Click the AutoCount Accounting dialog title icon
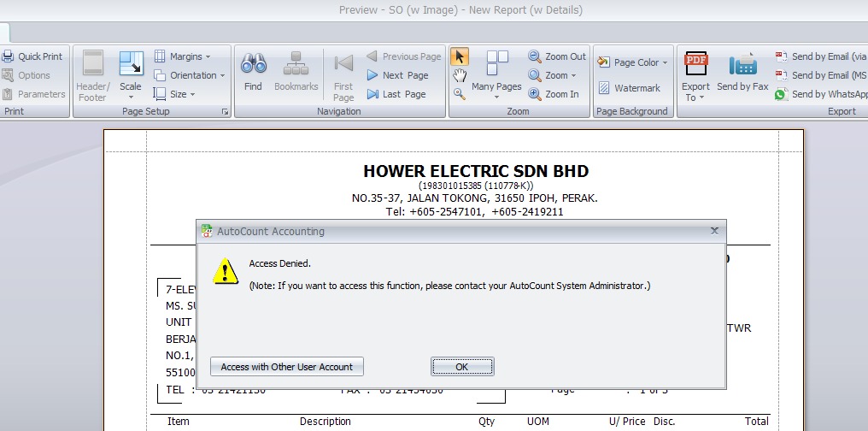 click(x=207, y=231)
